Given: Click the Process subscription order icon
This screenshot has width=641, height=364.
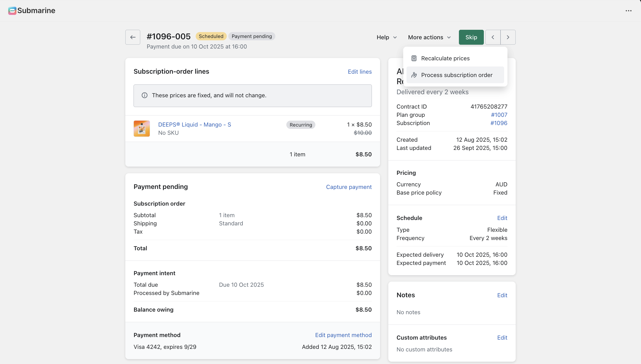Looking at the screenshot, I should [x=414, y=75].
